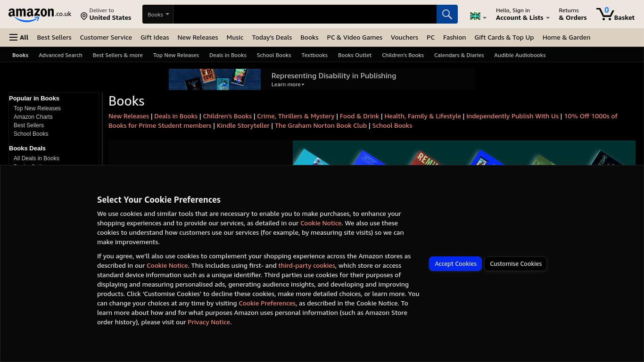This screenshot has width=644, height=362.
Task: Open School Books under the Books heading
Action: coord(392,125)
